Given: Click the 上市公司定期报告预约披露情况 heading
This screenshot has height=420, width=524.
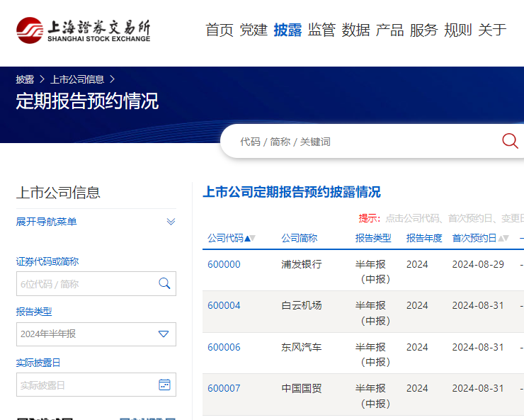Looking at the screenshot, I should pyautogui.click(x=292, y=192).
